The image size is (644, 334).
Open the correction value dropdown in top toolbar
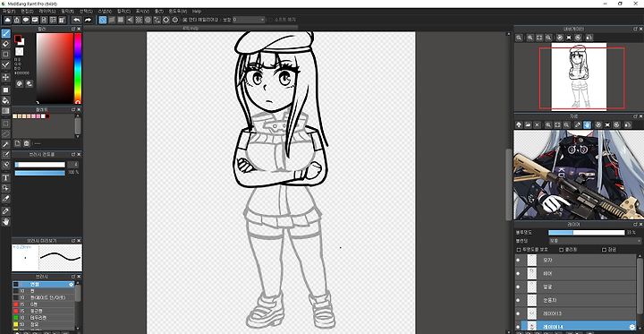[x=249, y=20]
